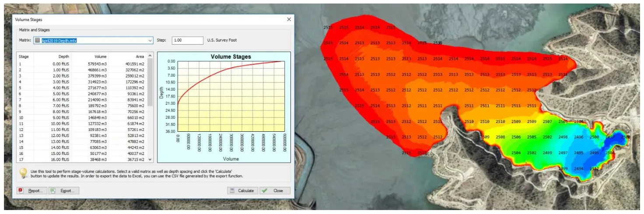Click the lightbulb tip icon
644x214 pixels.
23,173
